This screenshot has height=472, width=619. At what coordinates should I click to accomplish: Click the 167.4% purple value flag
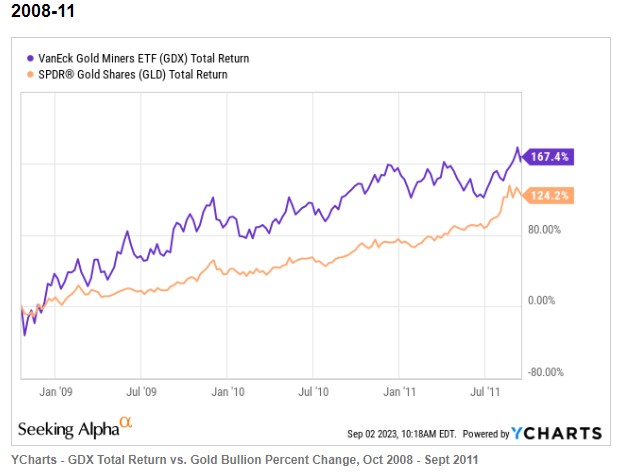click(x=548, y=157)
